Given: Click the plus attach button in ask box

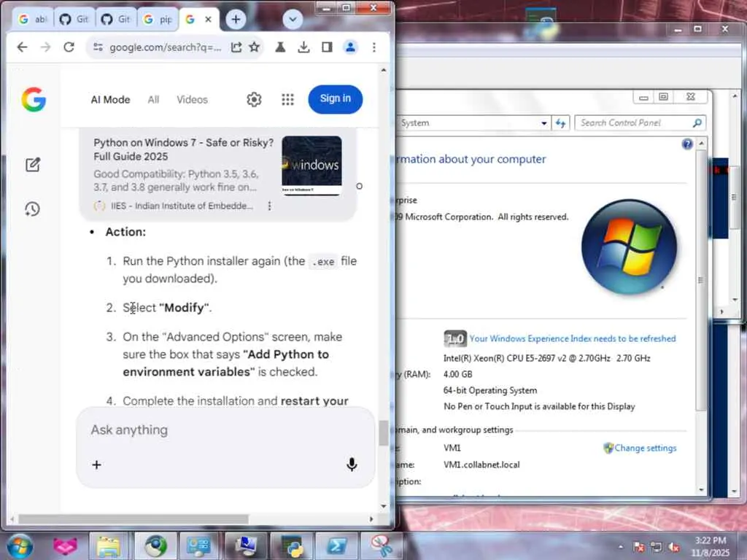Looking at the screenshot, I should click(97, 464).
